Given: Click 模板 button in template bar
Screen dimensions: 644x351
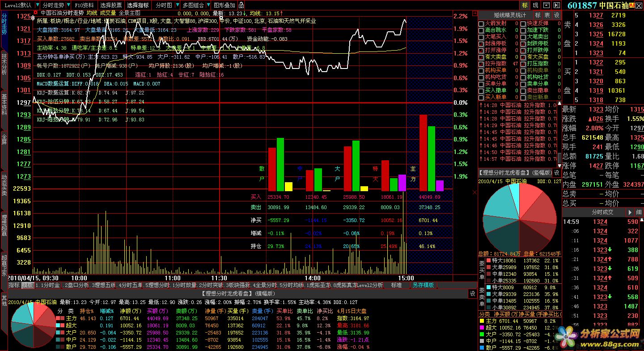Looking at the screenshot, I should (28, 285).
